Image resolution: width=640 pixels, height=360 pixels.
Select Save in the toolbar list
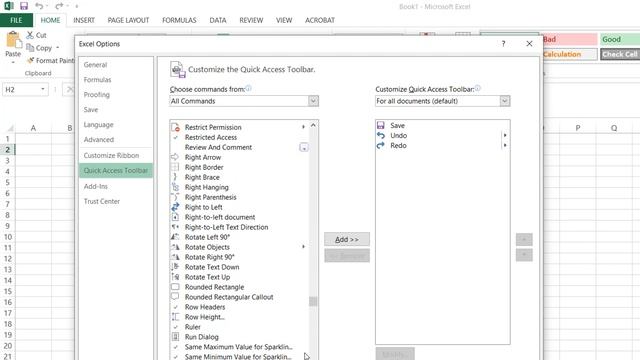point(442,125)
